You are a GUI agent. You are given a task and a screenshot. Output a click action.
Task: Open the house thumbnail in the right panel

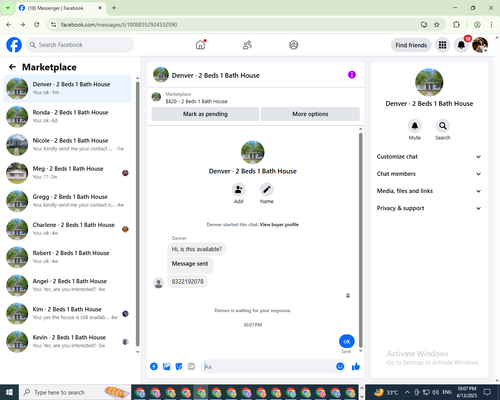(429, 82)
